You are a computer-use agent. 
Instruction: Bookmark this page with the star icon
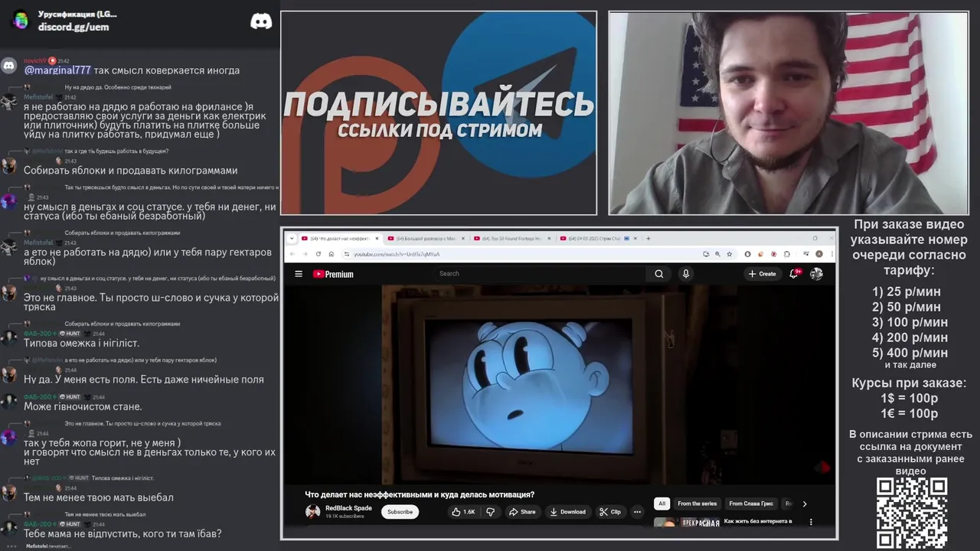[x=728, y=254]
